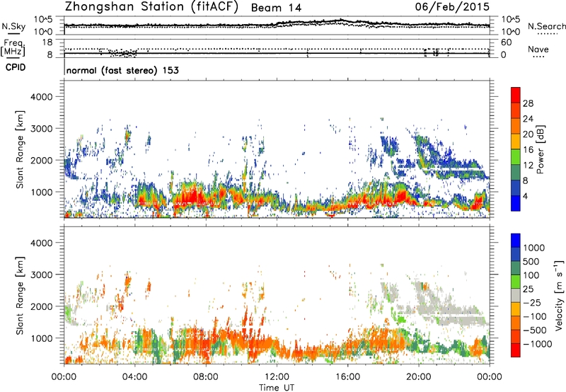Click the '08:00' time axis label
Image resolution: width=566 pixels, height=392 pixels.
[x=206, y=376]
